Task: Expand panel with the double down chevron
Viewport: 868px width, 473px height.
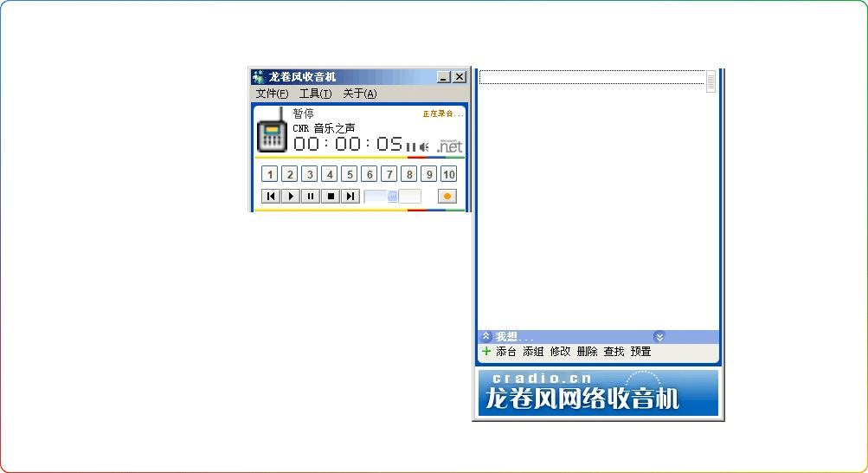Action: pyautogui.click(x=659, y=336)
